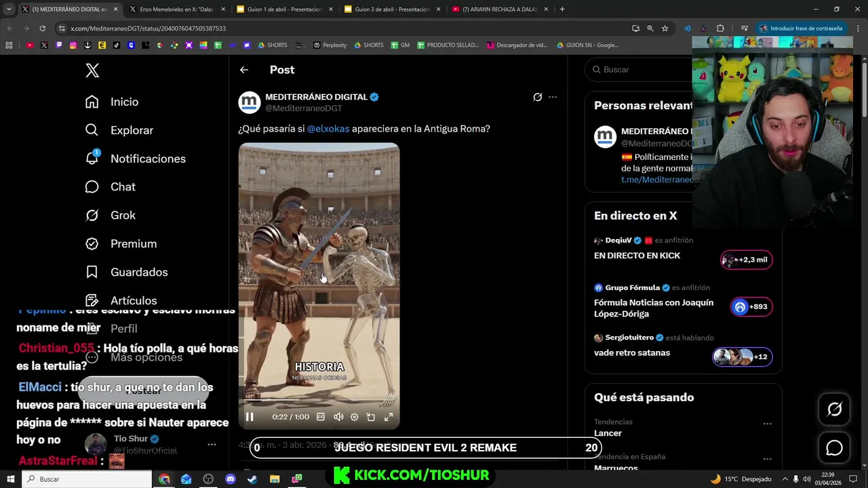Open the floating messages button
Image resolution: width=868 pixels, height=488 pixels.
point(834,448)
